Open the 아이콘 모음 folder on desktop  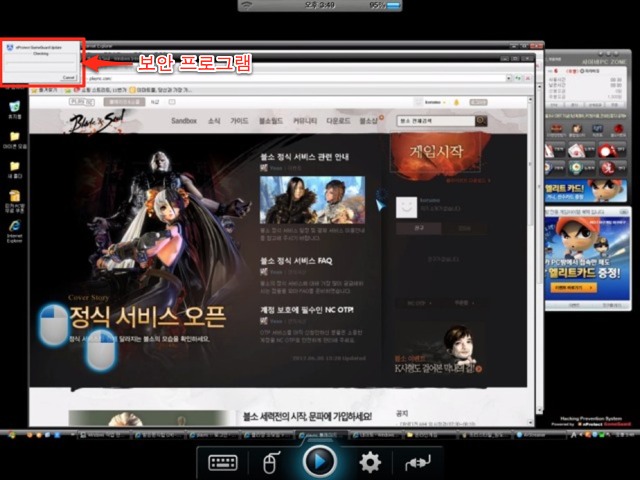click(x=14, y=140)
